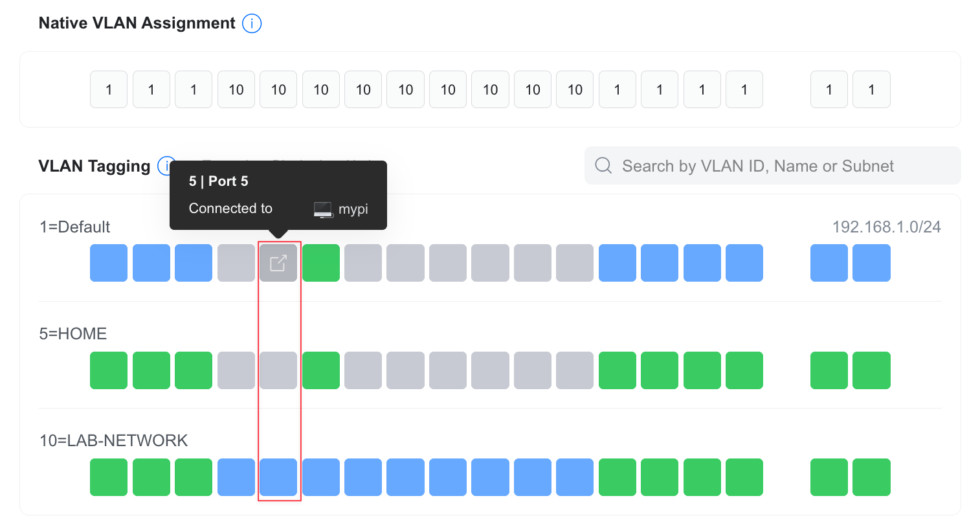Click the 5=HOME VLAN label
This screenshot has width=980, height=531.
[73, 333]
